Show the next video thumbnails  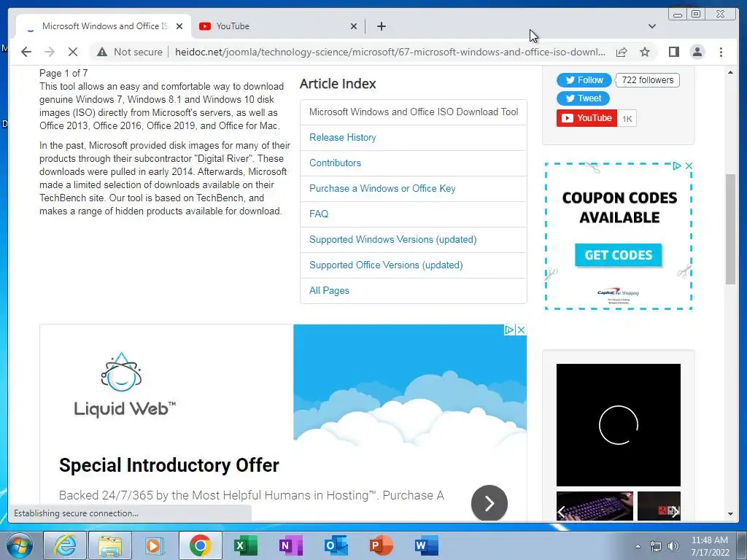pos(675,511)
